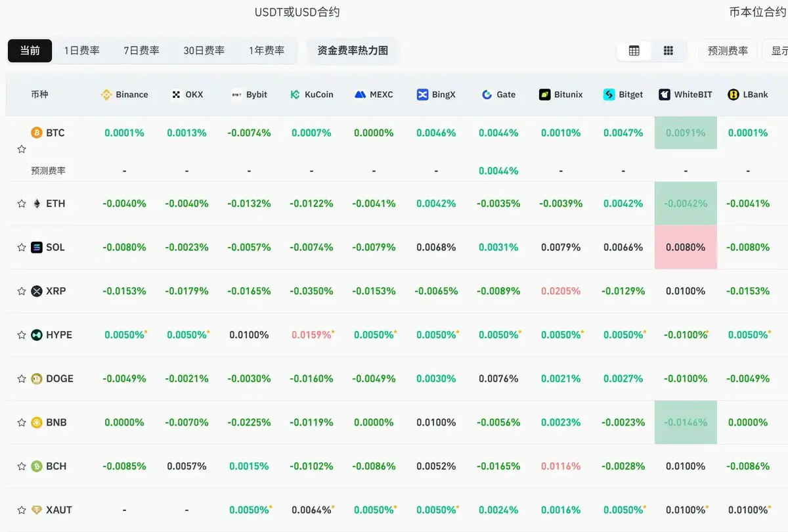Click the BNB coin icon
This screenshot has height=532, width=788.
click(x=37, y=422)
